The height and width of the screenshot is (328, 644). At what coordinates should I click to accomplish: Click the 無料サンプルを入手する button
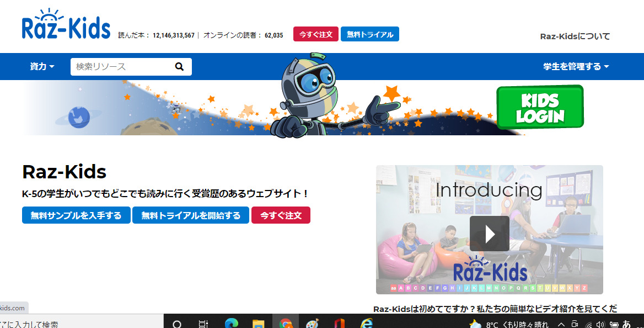point(76,215)
